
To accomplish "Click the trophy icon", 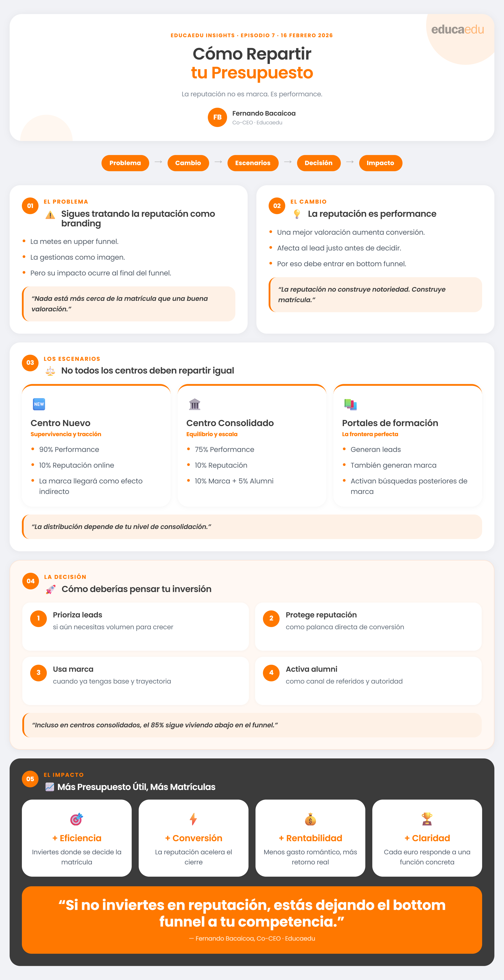I will pos(427,819).
